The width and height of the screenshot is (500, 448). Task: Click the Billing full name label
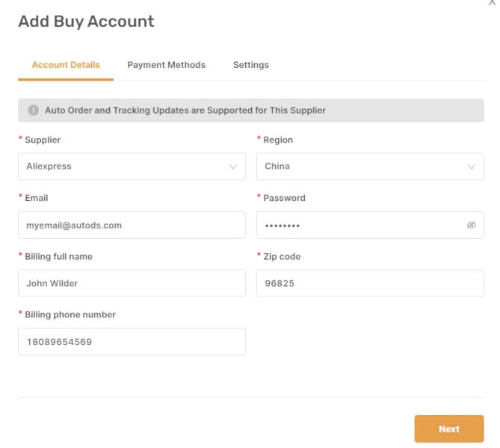[59, 257]
